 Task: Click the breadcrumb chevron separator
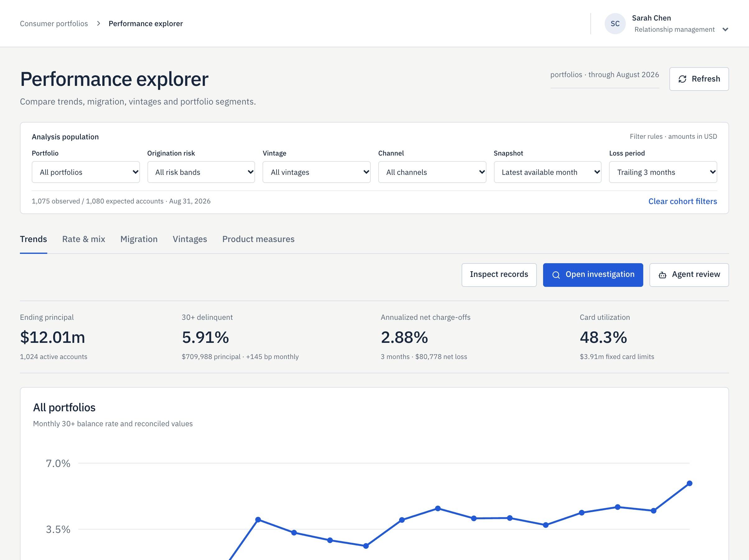coord(99,23)
